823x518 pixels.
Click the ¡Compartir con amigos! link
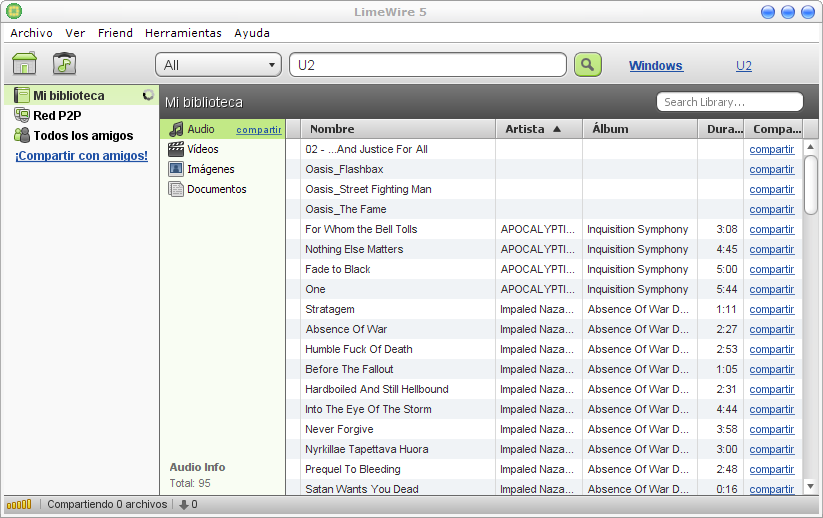pyautogui.click(x=81, y=156)
